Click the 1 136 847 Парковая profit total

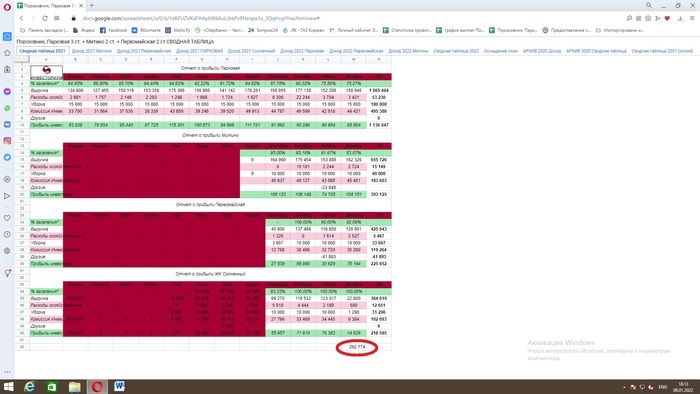tap(379, 125)
